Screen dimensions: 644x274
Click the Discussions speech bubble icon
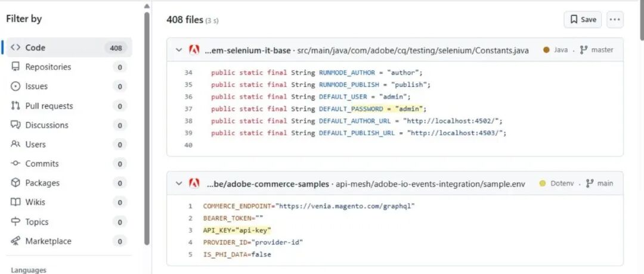point(16,124)
